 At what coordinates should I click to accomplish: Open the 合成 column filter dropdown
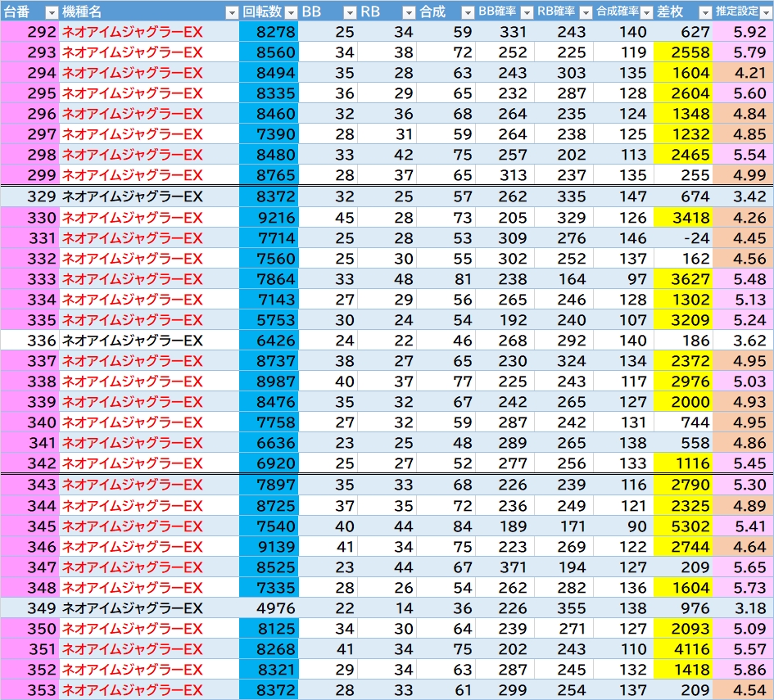tap(468, 12)
